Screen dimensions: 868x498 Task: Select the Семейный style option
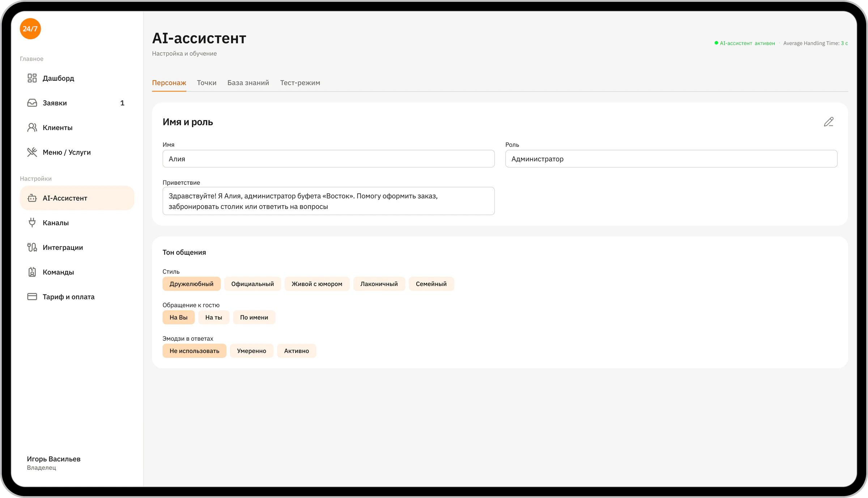(431, 284)
